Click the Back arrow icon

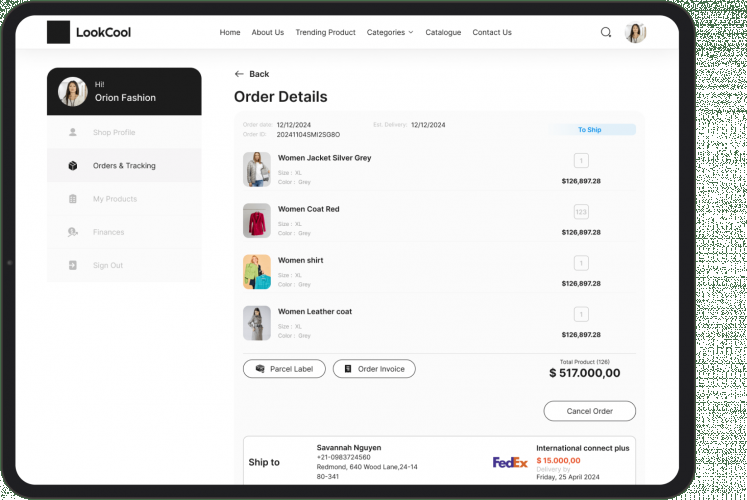pyautogui.click(x=239, y=74)
